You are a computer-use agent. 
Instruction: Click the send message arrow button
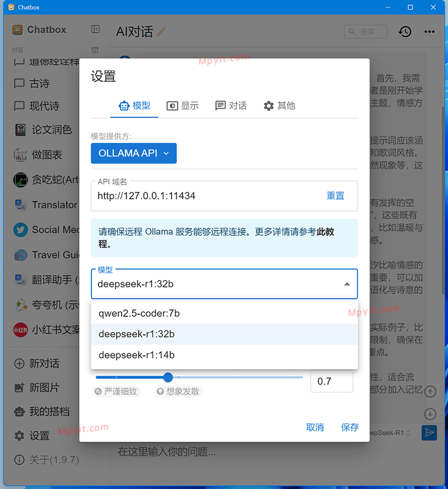430,432
